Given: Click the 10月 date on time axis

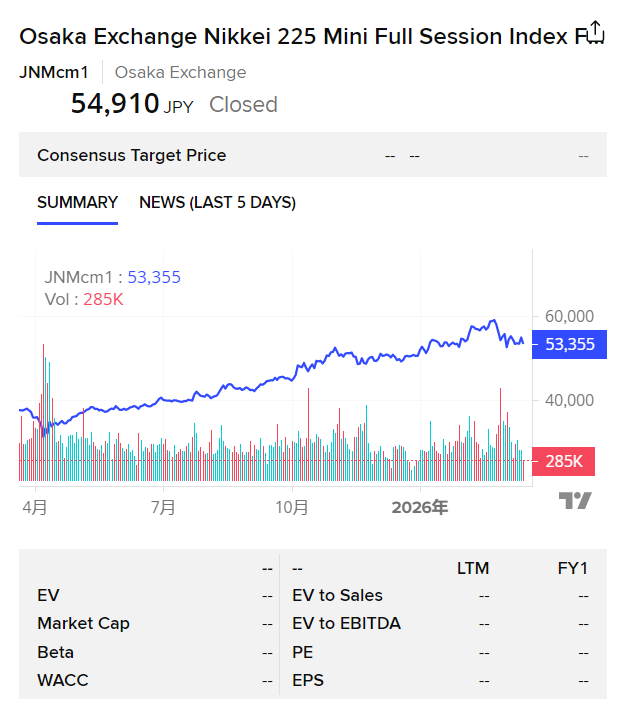Looking at the screenshot, I should (x=291, y=508).
